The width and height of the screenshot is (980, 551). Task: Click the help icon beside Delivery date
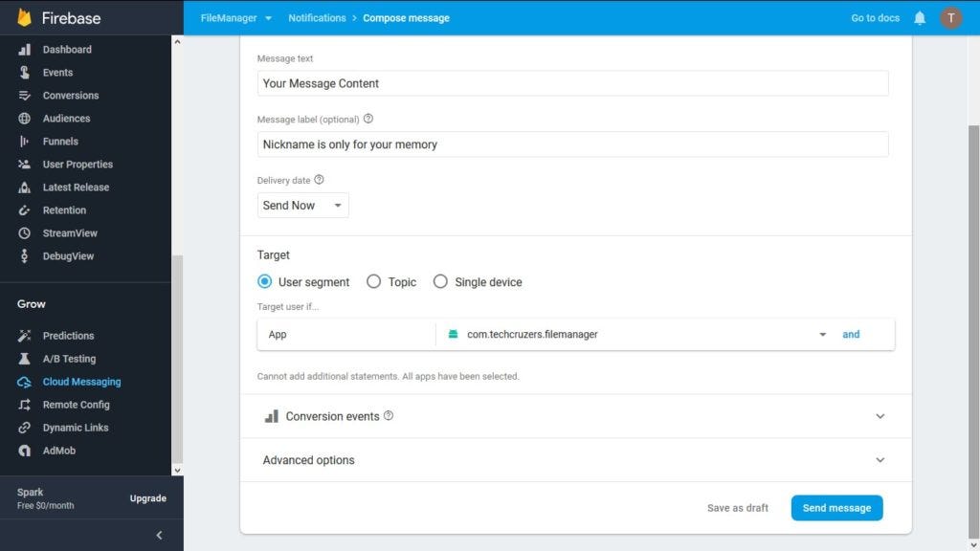tap(319, 180)
